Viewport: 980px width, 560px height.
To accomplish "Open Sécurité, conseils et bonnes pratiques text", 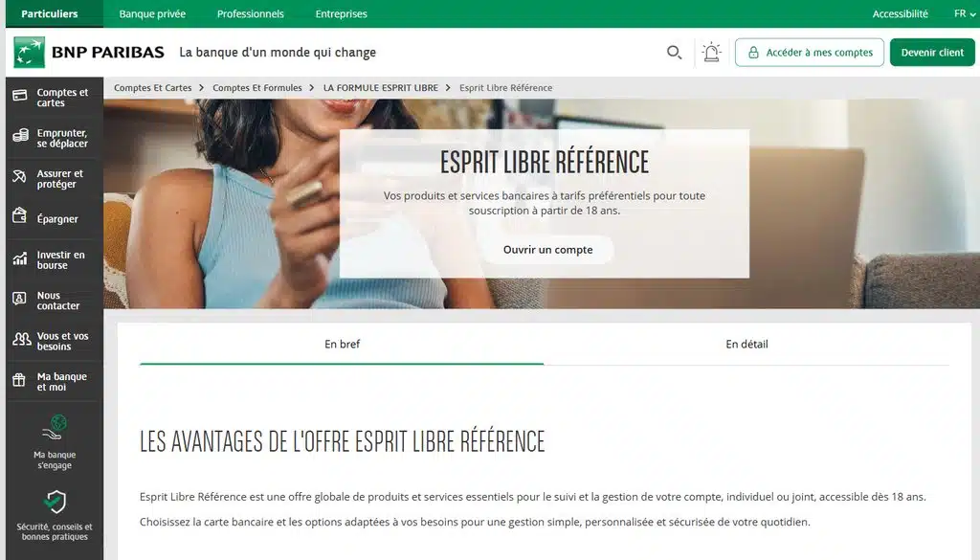I will pos(55,531).
